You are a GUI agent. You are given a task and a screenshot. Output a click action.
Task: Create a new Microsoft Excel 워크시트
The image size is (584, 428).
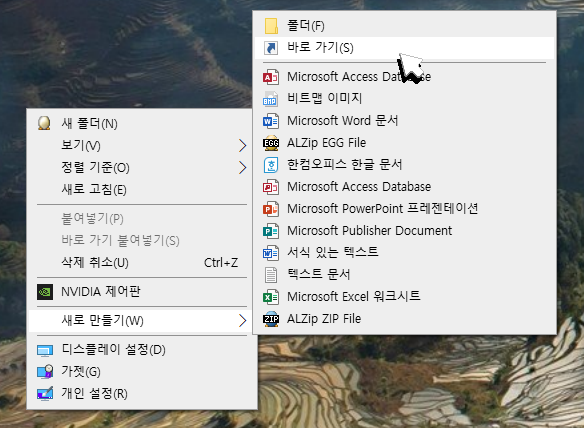click(404, 297)
